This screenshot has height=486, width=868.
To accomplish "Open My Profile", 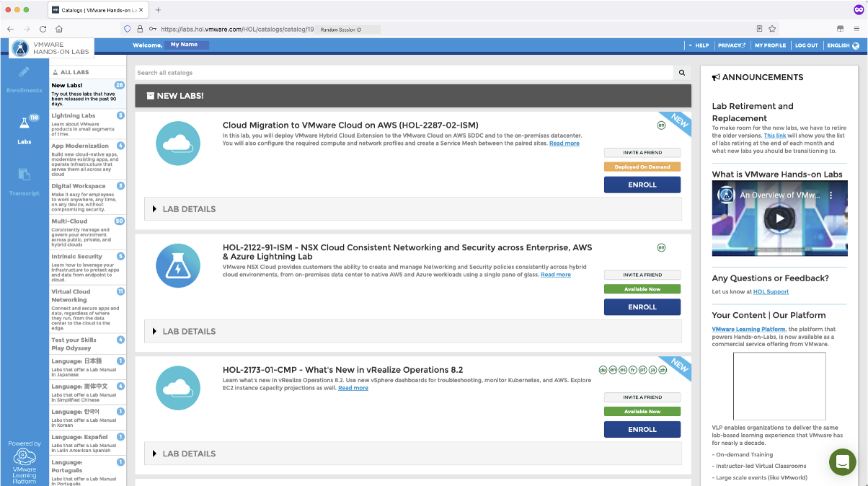I will click(x=770, y=45).
